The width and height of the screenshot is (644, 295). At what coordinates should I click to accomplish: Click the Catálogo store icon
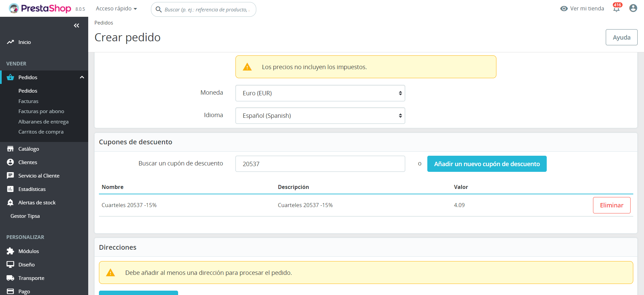pos(10,149)
